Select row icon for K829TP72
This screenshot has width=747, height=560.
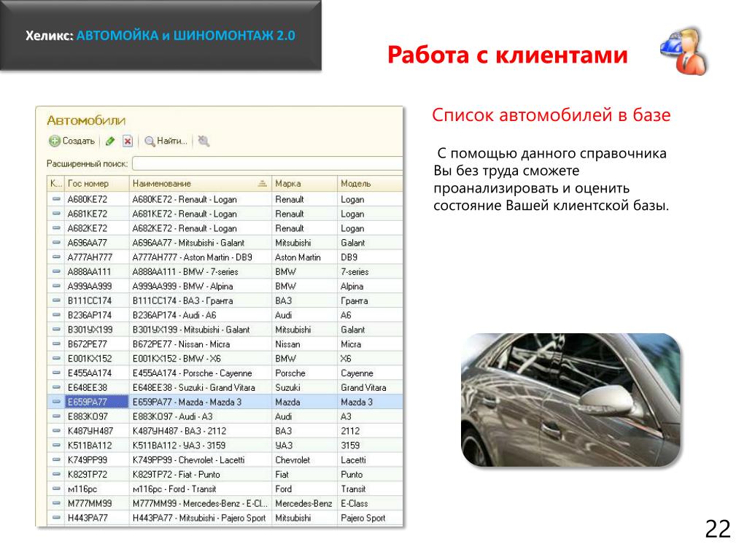56,474
